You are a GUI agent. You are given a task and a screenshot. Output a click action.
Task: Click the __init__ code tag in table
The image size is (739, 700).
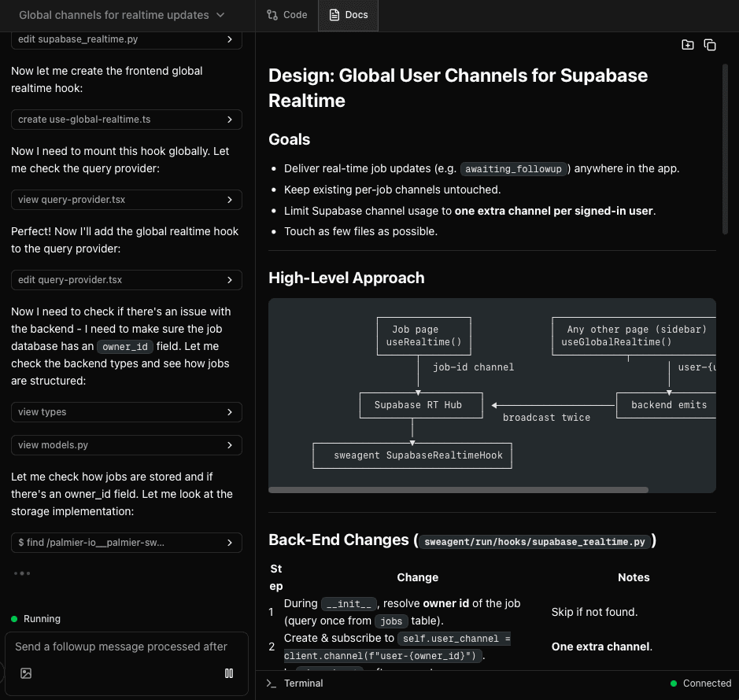pos(349,604)
